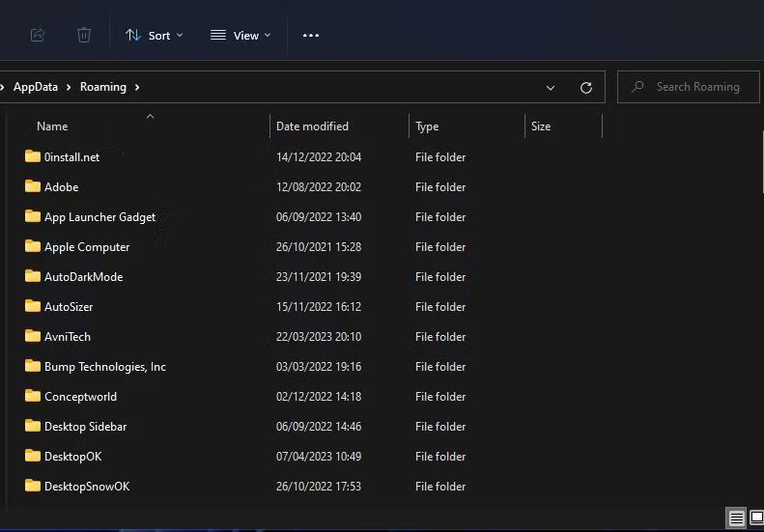The image size is (764, 532).
Task: Select the DesktopOK folder row
Action: [72, 457]
